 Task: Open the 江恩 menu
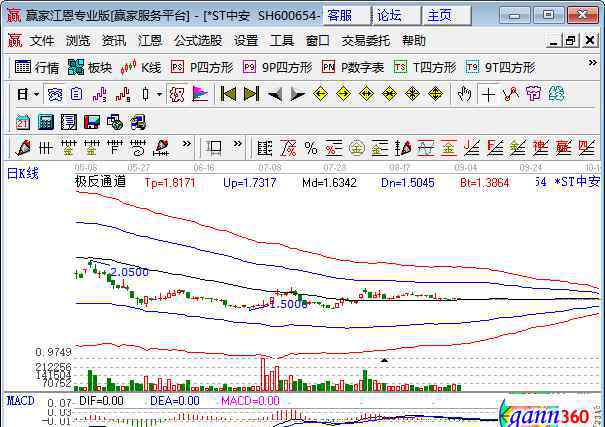tap(150, 41)
